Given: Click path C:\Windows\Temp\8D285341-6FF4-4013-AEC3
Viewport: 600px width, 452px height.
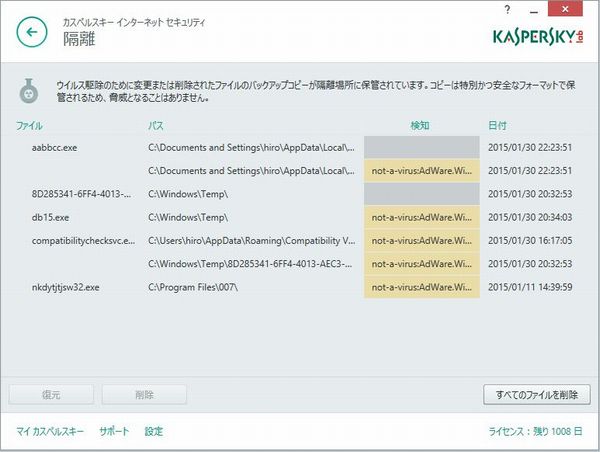Looking at the screenshot, I should (x=250, y=264).
